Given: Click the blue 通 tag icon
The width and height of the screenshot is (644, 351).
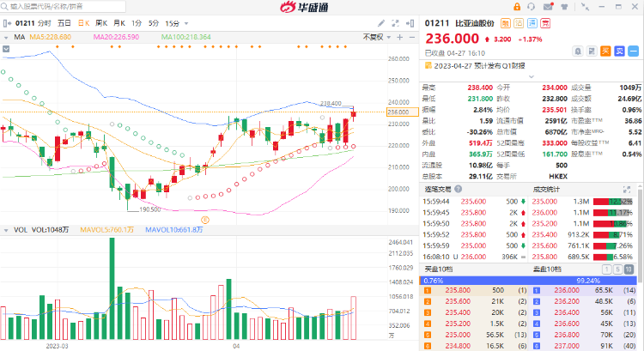Looking at the screenshot, I should tap(532, 23).
